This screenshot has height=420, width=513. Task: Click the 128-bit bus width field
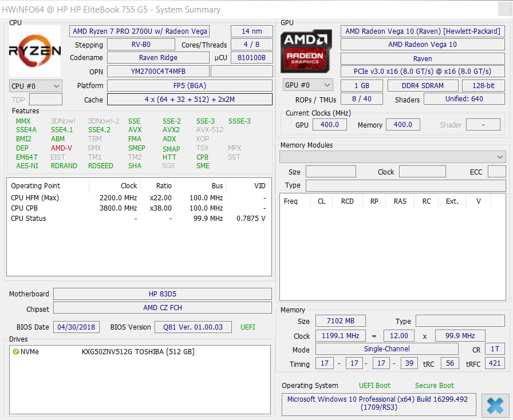[x=484, y=86]
